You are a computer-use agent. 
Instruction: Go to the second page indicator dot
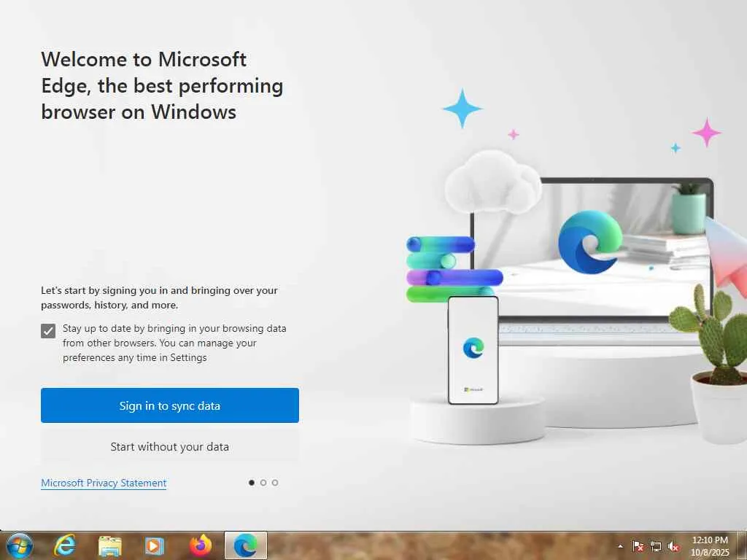point(263,483)
